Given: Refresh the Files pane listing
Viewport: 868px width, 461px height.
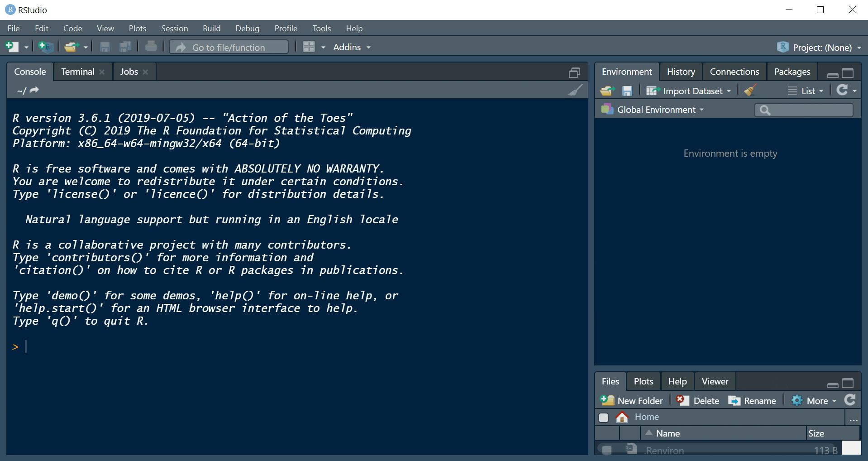Looking at the screenshot, I should 850,400.
